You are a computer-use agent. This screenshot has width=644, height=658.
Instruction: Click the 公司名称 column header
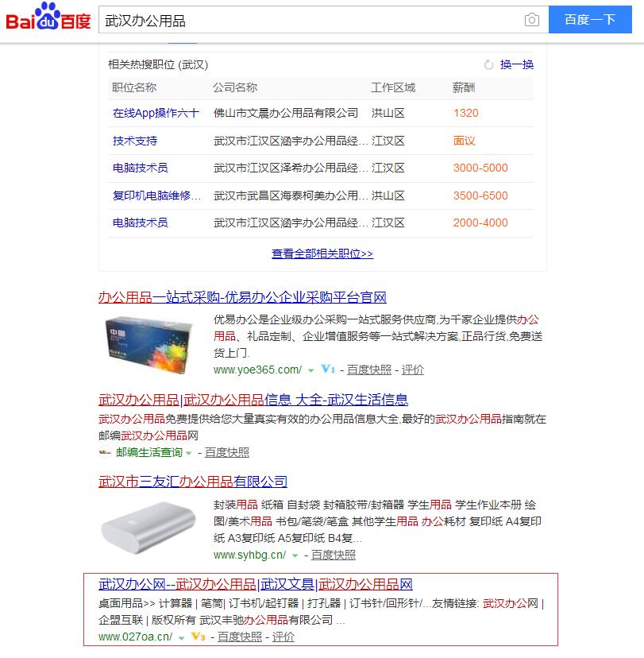[x=235, y=87]
